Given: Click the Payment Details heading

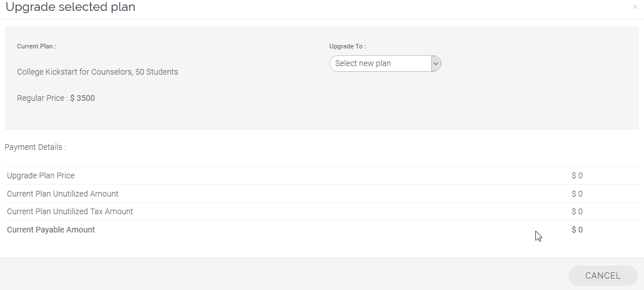Looking at the screenshot, I should [x=35, y=147].
